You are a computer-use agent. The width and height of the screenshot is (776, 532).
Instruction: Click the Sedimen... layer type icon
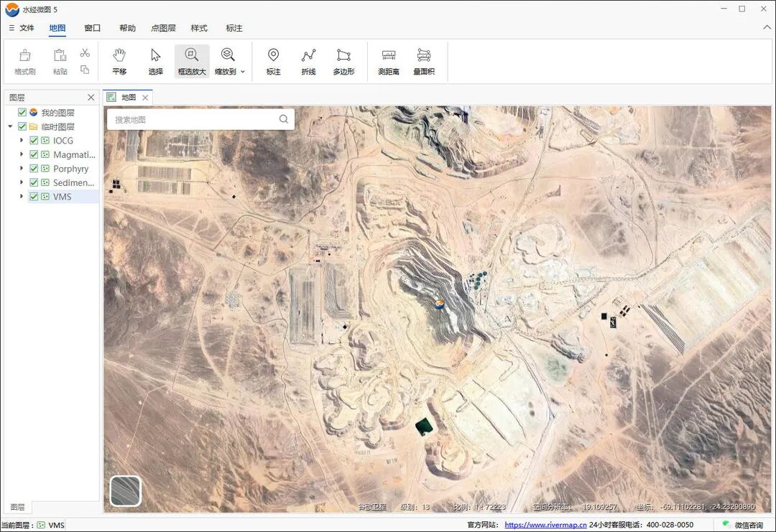pos(45,182)
